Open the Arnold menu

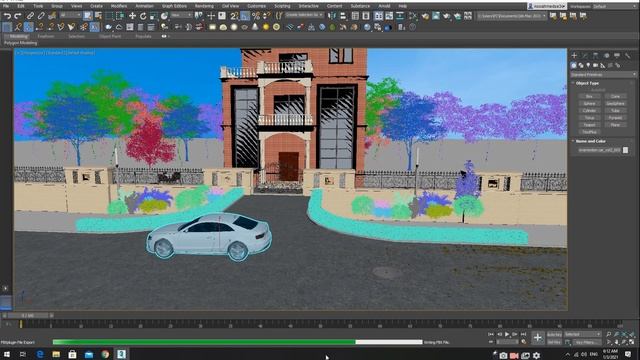(x=384, y=6)
